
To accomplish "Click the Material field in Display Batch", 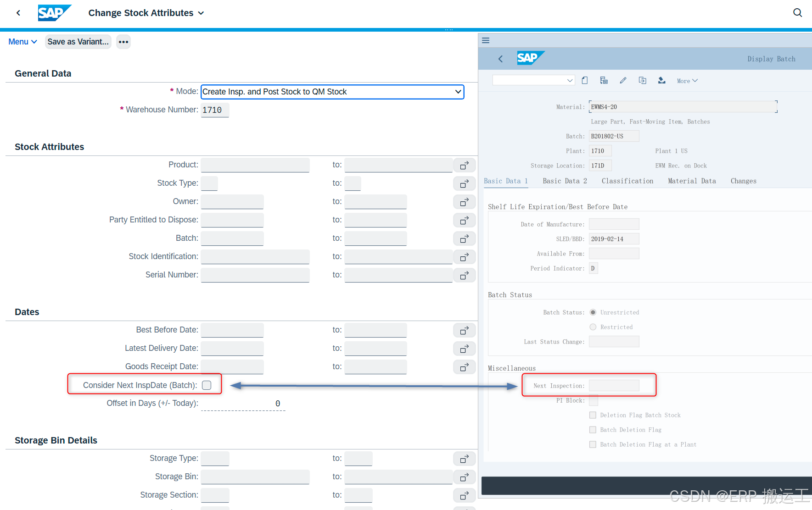I will [x=683, y=107].
